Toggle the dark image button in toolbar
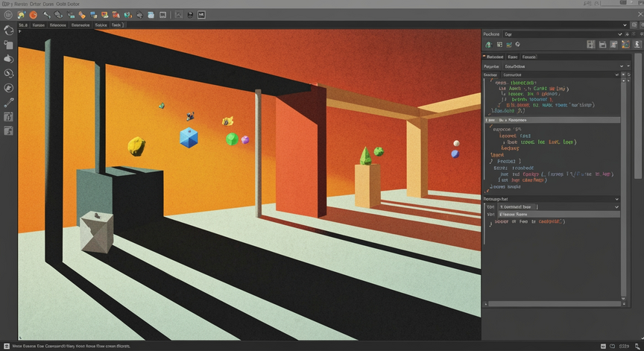Image resolution: width=644 pixels, height=351 pixels. pyautogui.click(x=178, y=15)
